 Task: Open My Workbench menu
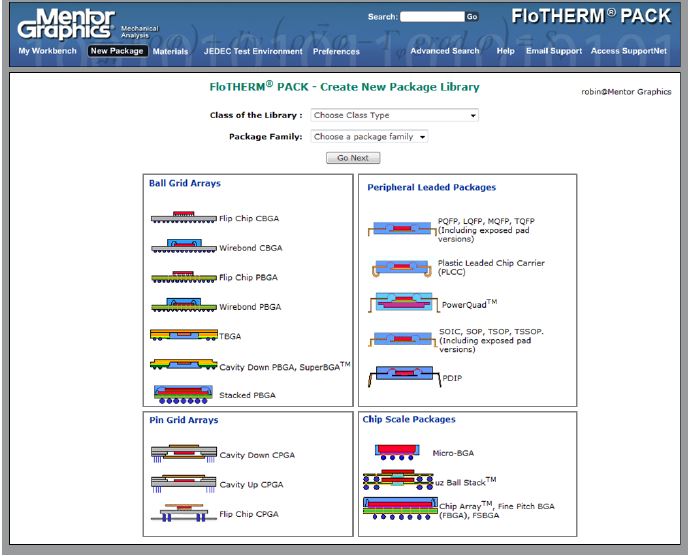tap(47, 51)
